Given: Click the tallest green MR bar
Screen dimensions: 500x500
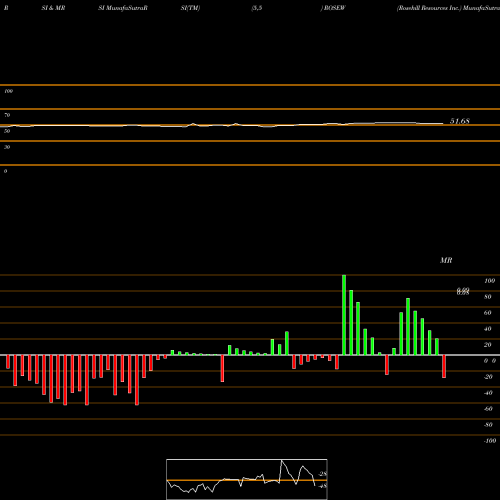Looking at the screenshot, I should [344, 315].
